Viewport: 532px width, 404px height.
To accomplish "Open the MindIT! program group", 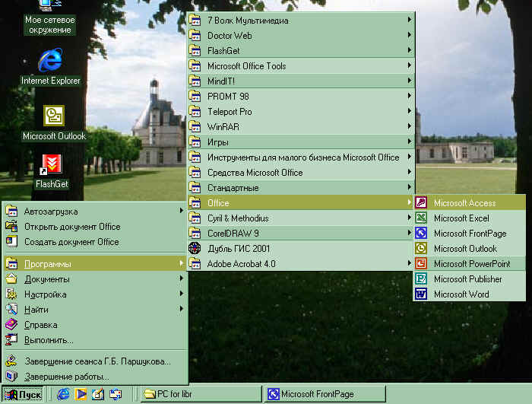I will point(301,81).
